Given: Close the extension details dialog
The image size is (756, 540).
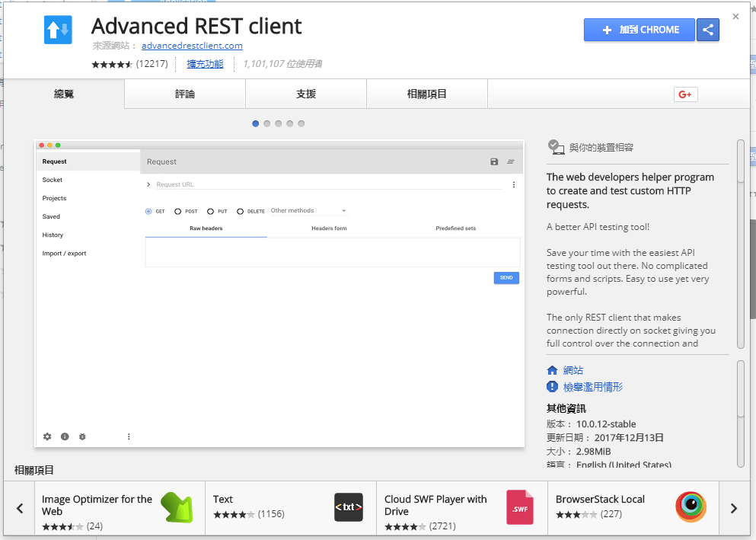Looking at the screenshot, I should 735,17.
